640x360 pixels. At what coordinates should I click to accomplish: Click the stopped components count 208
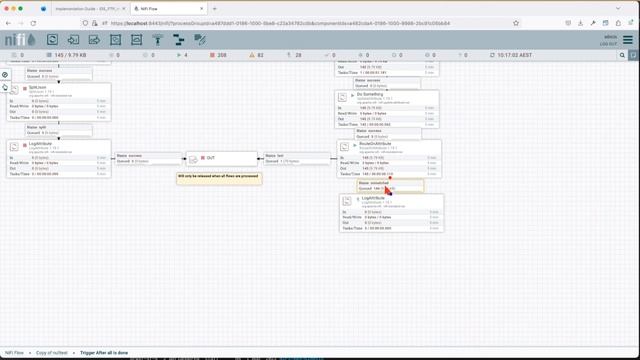(x=218, y=55)
